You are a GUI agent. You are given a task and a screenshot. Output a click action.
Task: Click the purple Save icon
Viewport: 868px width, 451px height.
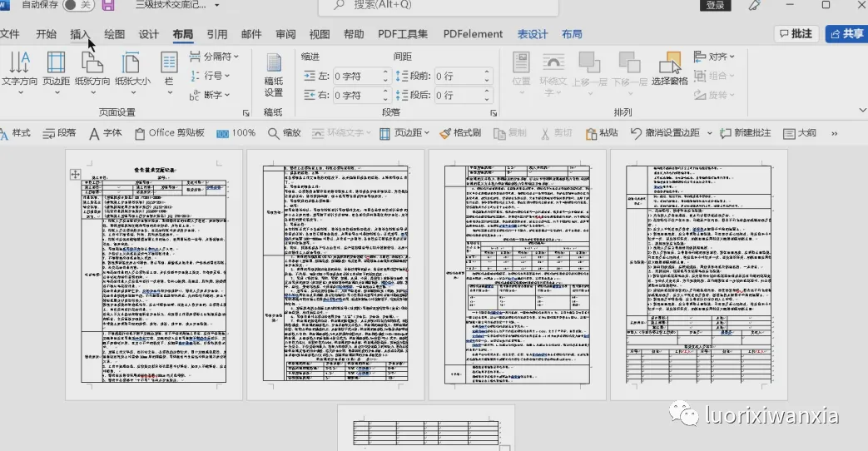108,6
